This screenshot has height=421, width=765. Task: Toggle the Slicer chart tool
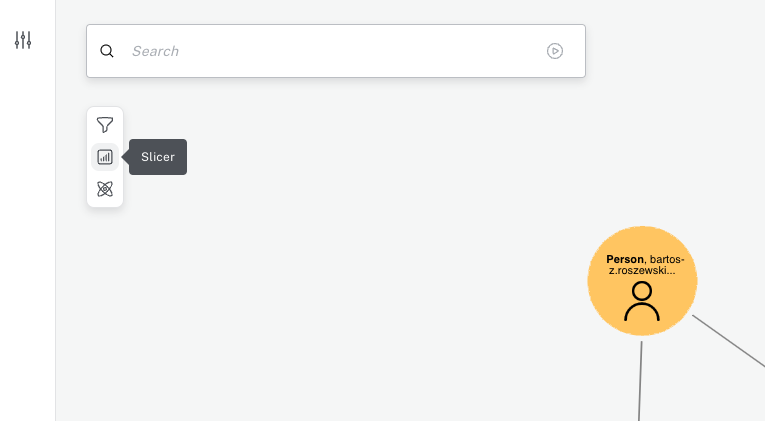105,157
